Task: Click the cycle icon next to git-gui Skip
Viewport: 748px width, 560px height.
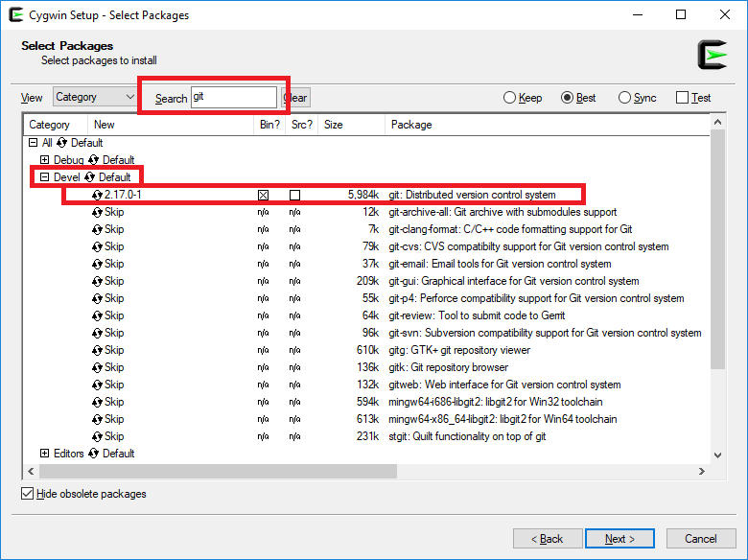Action: [97, 281]
